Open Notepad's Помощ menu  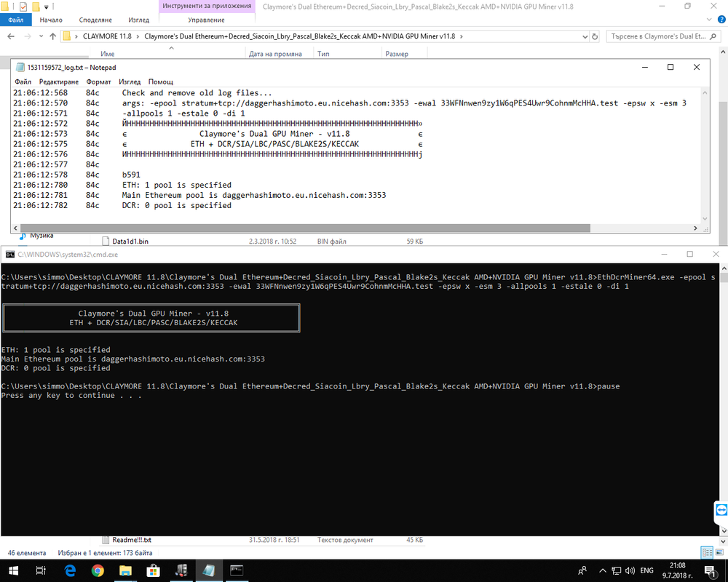click(x=161, y=81)
